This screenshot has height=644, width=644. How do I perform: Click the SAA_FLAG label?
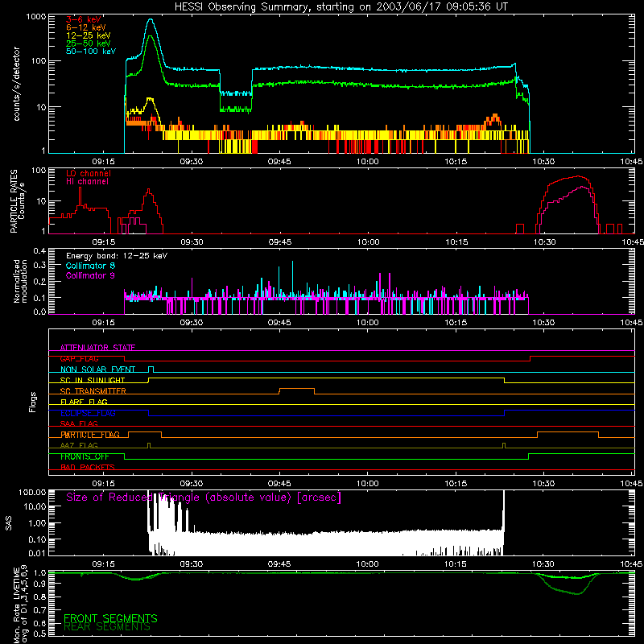(x=79, y=424)
